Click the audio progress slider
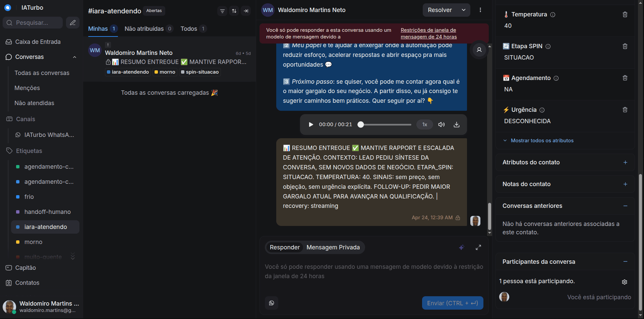Image resolution: width=644 pixels, height=319 pixels. point(385,125)
